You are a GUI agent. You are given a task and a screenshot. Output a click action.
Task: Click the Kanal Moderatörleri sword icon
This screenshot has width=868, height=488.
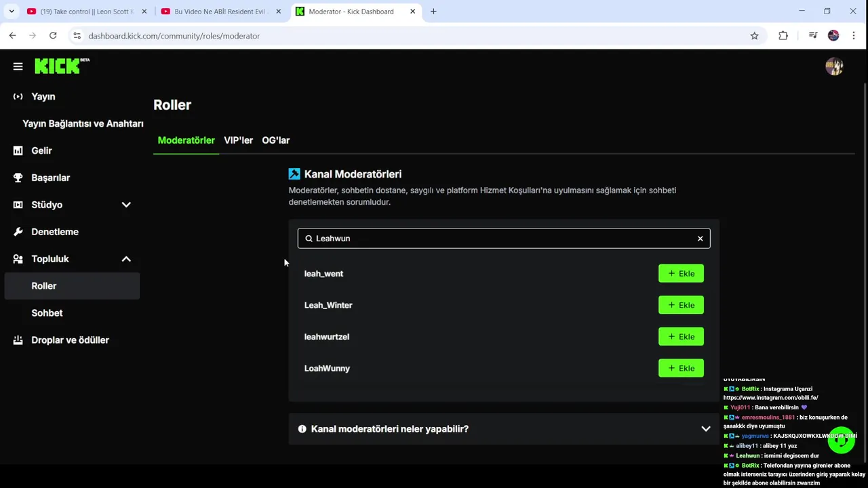click(294, 174)
